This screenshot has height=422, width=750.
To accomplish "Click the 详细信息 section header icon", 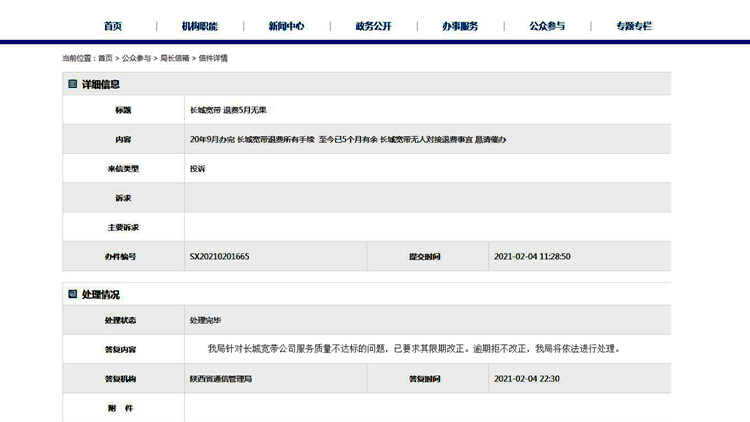I will [73, 84].
